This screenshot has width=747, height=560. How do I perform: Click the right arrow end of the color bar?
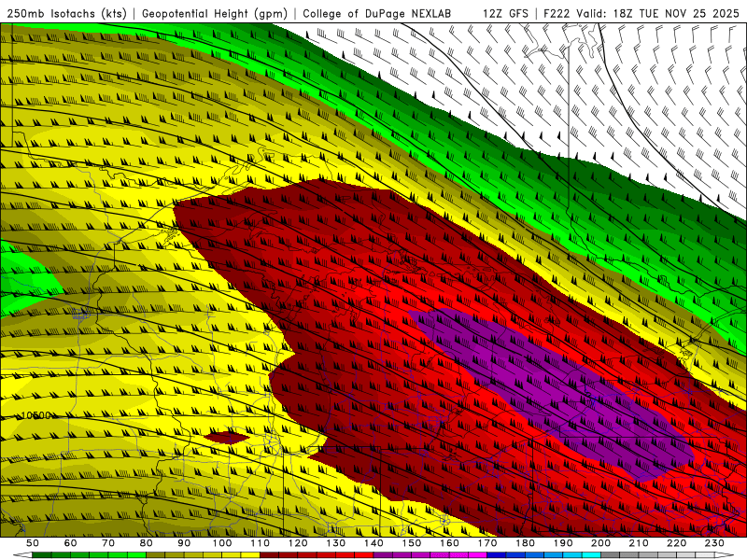725,555
